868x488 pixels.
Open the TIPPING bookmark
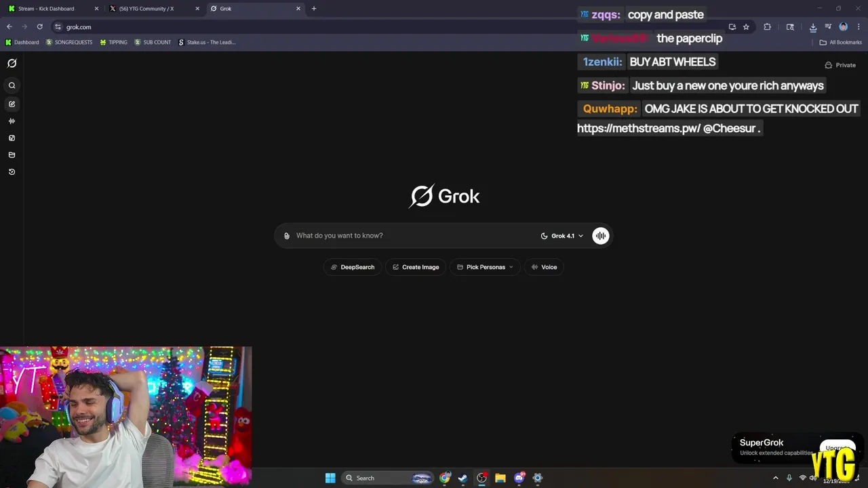113,42
